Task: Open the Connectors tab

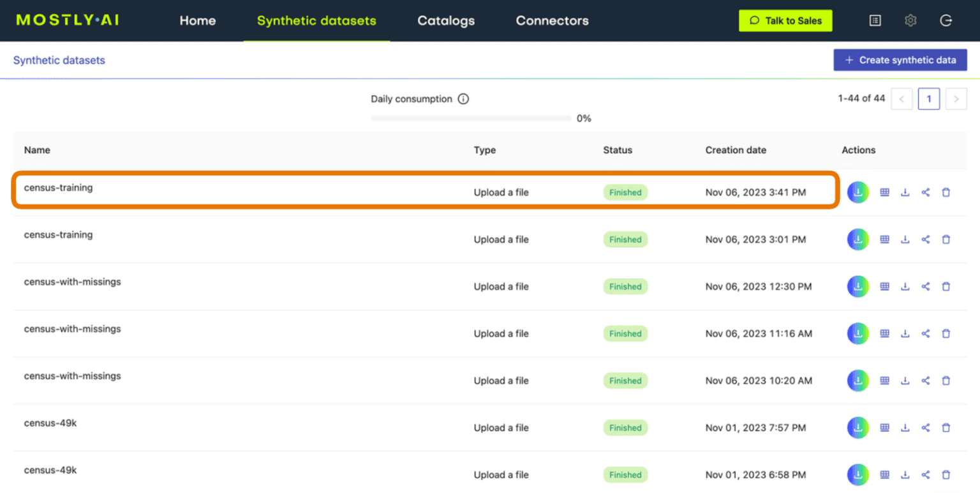Action: click(x=552, y=20)
